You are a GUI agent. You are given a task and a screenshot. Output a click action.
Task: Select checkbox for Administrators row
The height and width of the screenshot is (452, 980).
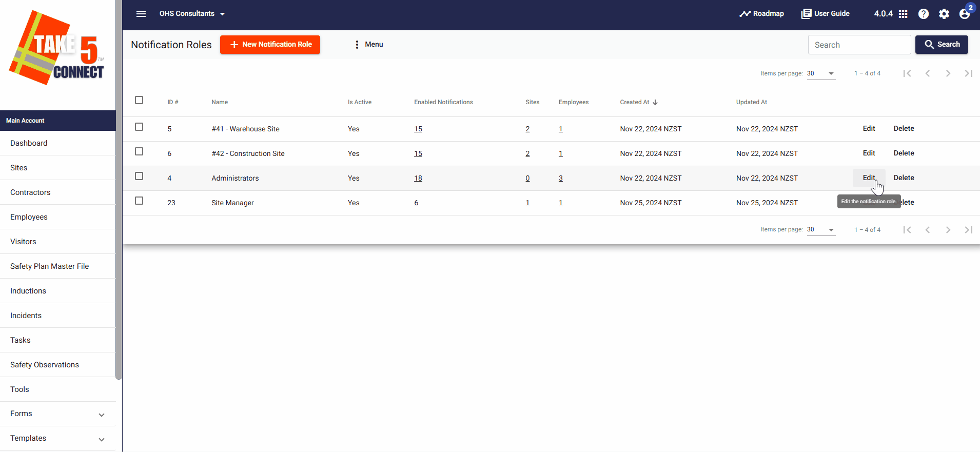click(139, 176)
